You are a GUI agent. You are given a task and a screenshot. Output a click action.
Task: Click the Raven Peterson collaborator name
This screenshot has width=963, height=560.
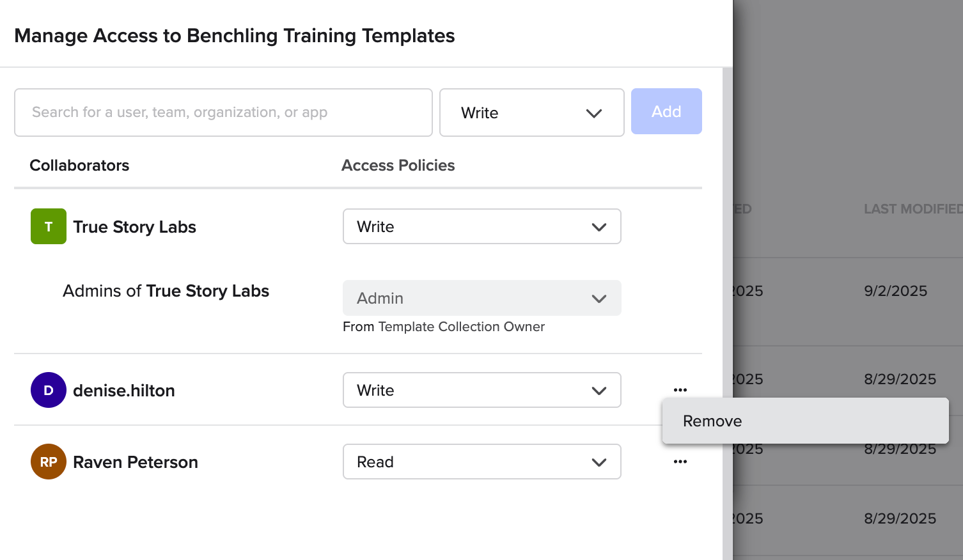pyautogui.click(x=136, y=462)
